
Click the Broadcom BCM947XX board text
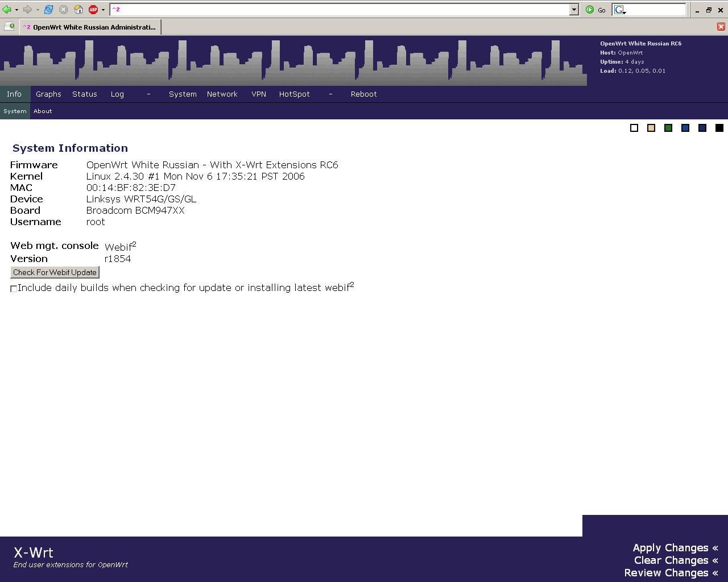[135, 210]
